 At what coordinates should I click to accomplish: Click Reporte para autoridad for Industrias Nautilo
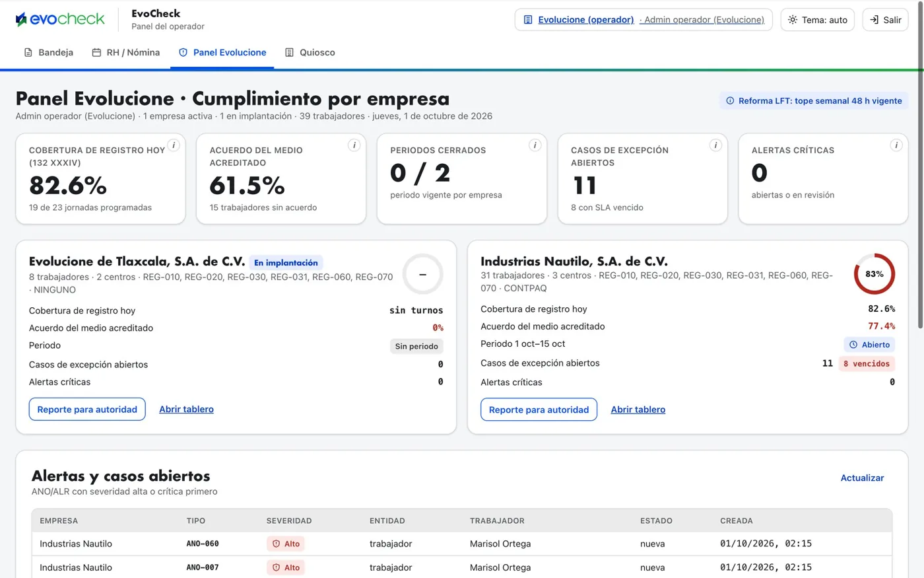(x=539, y=410)
